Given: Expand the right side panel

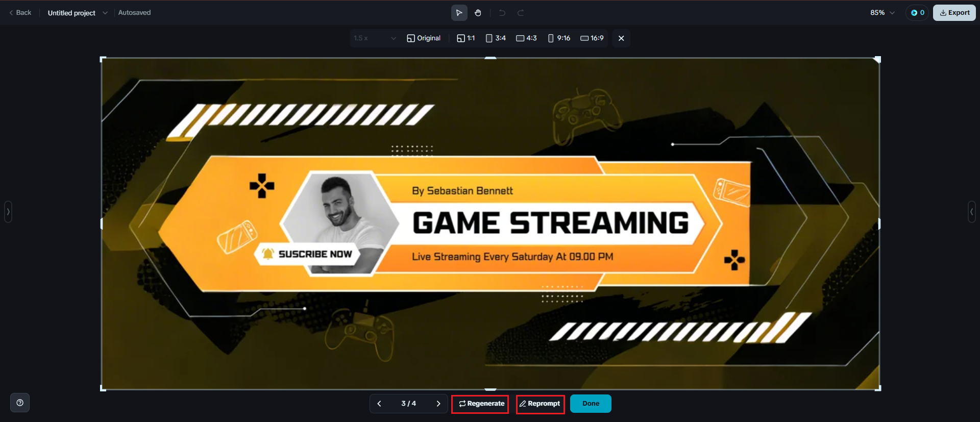Looking at the screenshot, I should point(972,212).
